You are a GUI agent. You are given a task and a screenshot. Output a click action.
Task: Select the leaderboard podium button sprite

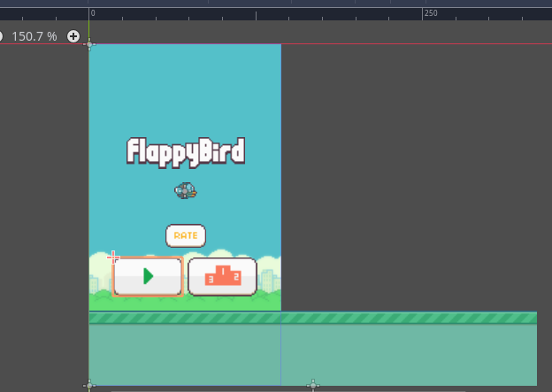coord(223,276)
